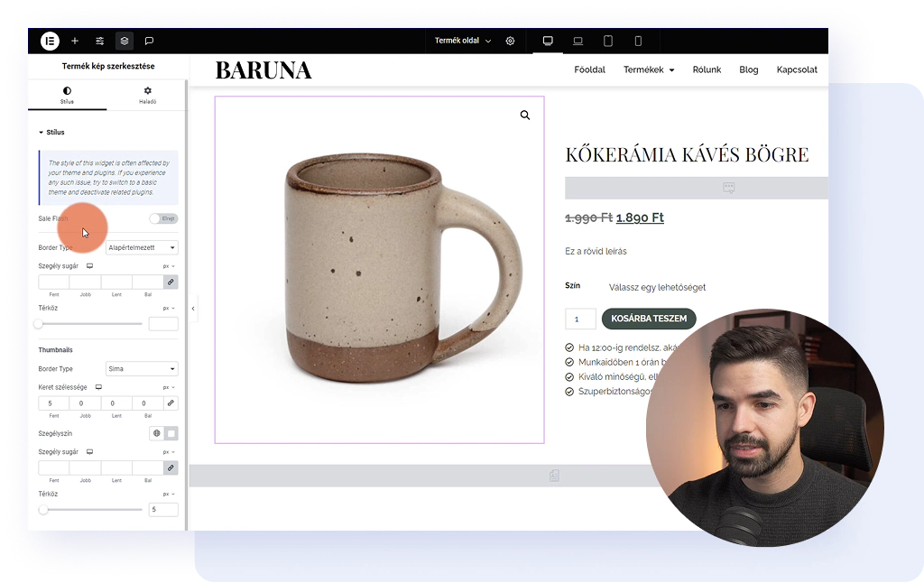Open the Blog navigation link
Viewport: 924px width, 583px height.
click(748, 69)
